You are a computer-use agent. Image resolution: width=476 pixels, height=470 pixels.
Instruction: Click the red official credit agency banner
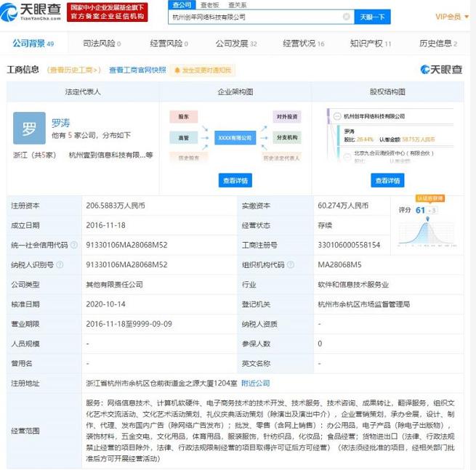(107, 12)
